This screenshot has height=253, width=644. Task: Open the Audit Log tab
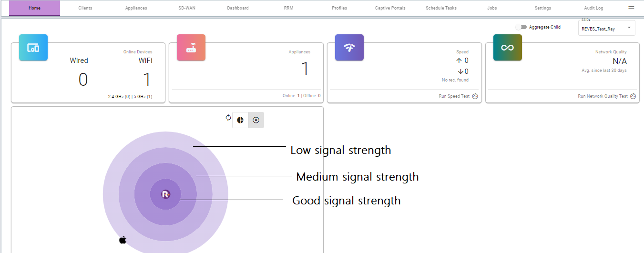(593, 8)
